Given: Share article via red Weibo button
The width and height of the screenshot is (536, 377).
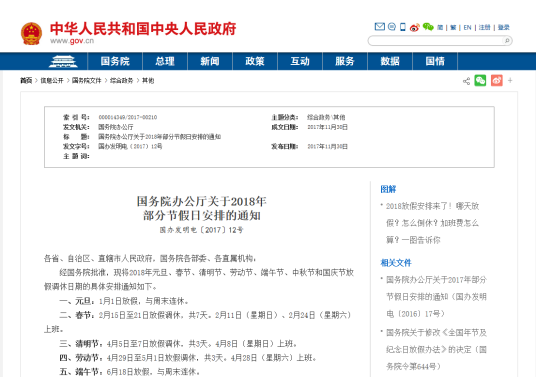Looking at the screenshot, I should coord(497,81).
